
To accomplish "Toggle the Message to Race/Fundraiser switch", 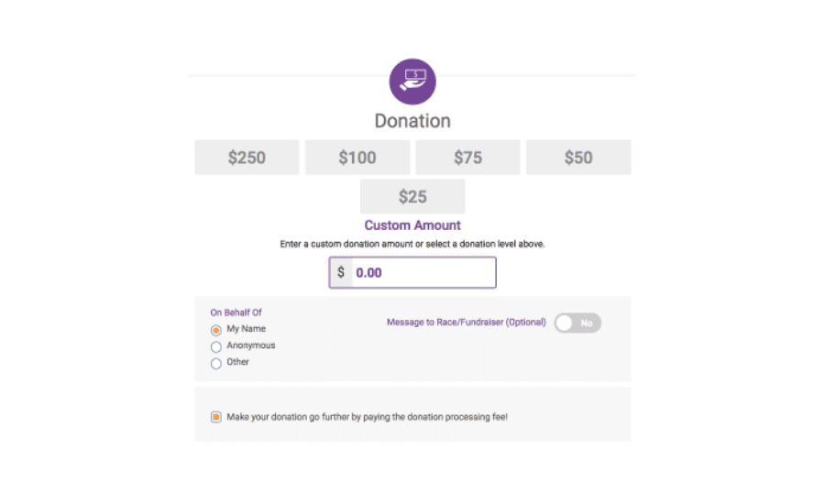I will (577, 323).
